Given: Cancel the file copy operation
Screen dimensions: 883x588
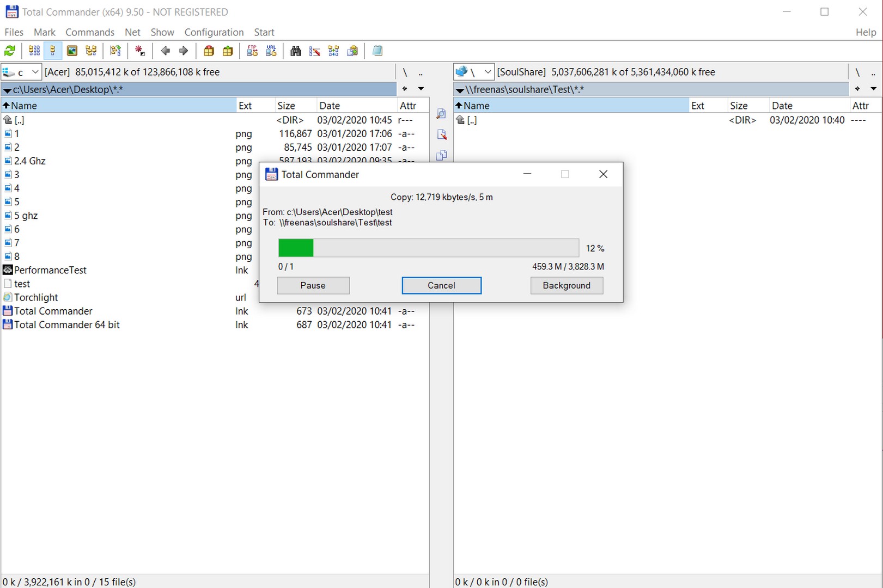Looking at the screenshot, I should [441, 285].
